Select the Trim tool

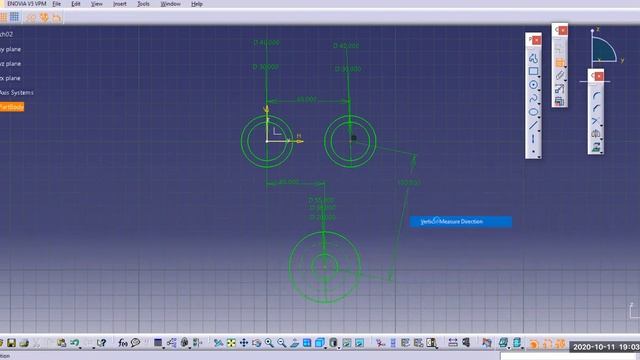[596, 121]
